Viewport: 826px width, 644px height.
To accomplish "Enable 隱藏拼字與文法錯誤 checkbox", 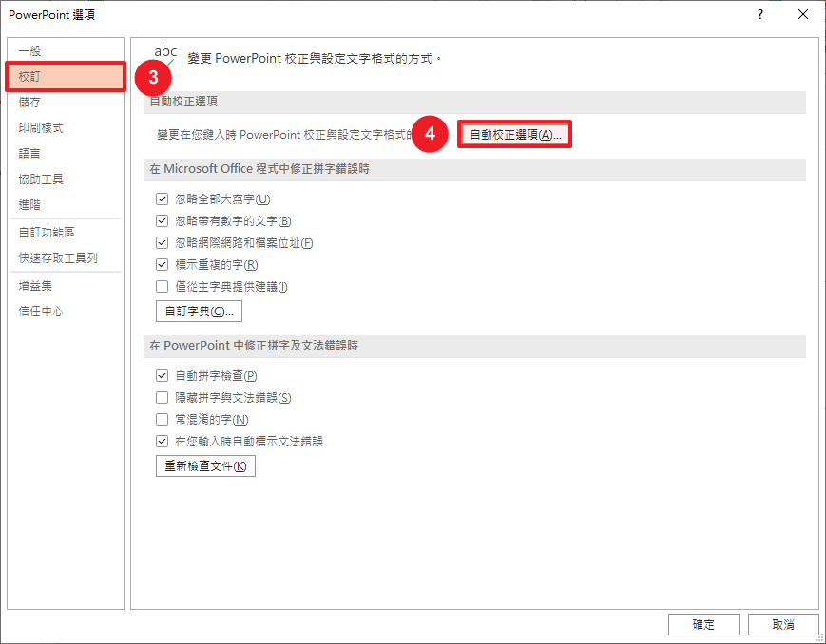I will [162, 398].
